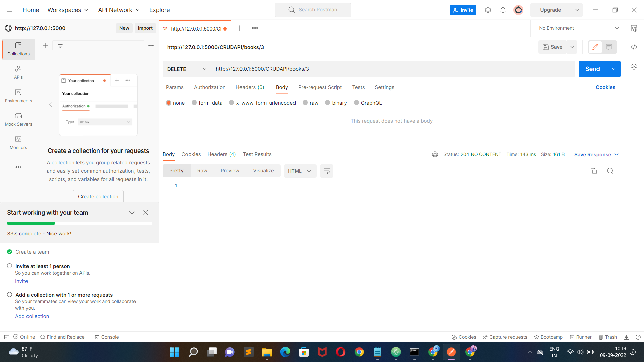Switch to the Pre-request Script tab
644x362 pixels.
(x=320, y=87)
